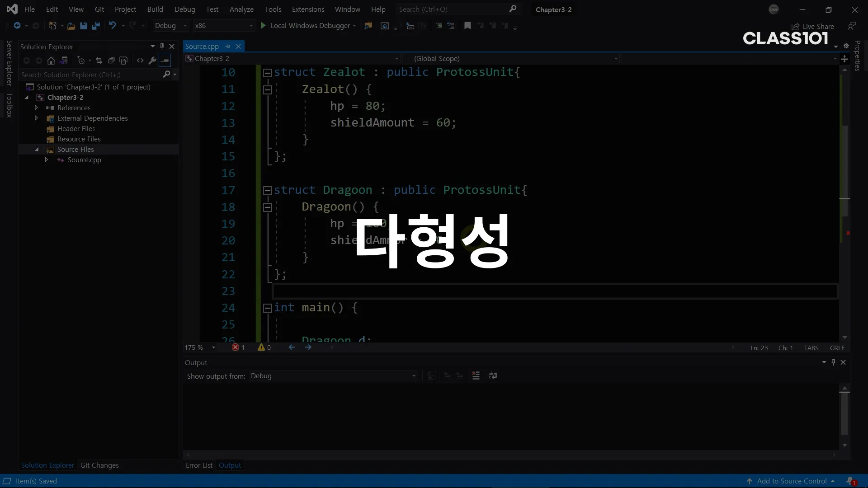Viewport: 868px width, 488px height.
Task: Click the bookmark toggle icon in toolbar
Action: click(467, 26)
